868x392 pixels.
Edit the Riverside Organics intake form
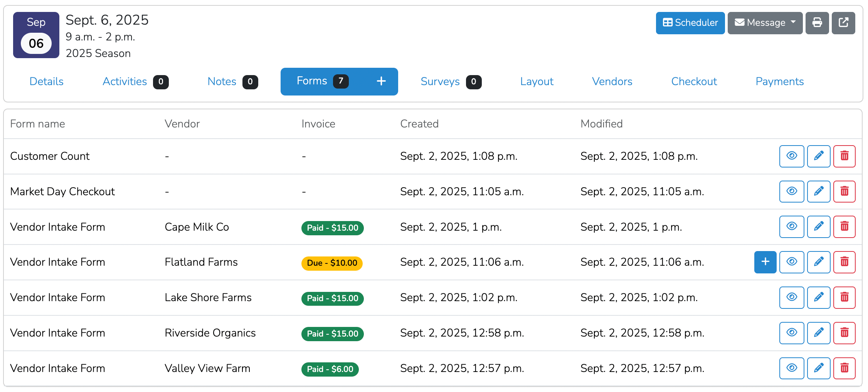818,333
